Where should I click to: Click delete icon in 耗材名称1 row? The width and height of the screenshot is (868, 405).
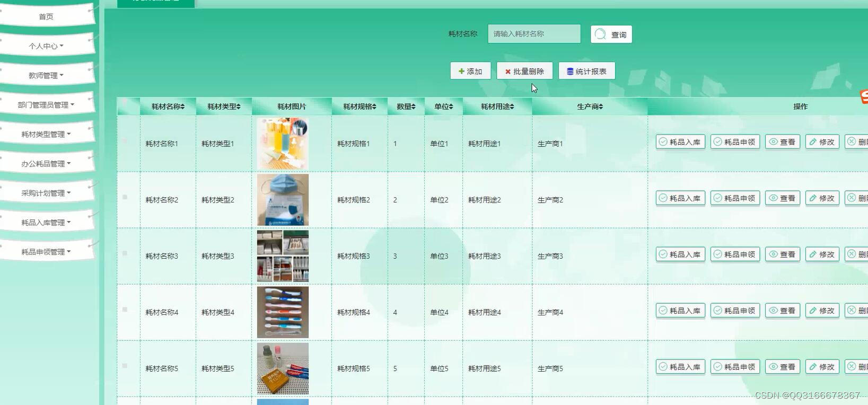(x=852, y=142)
